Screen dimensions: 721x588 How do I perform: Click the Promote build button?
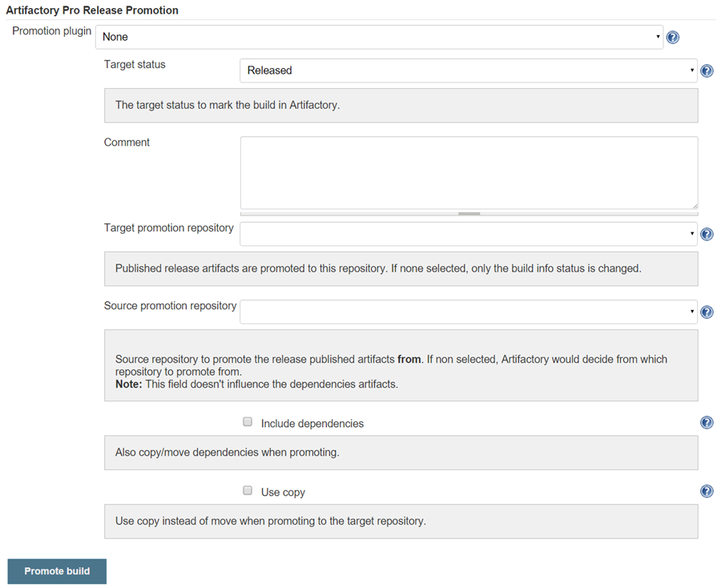[57, 571]
